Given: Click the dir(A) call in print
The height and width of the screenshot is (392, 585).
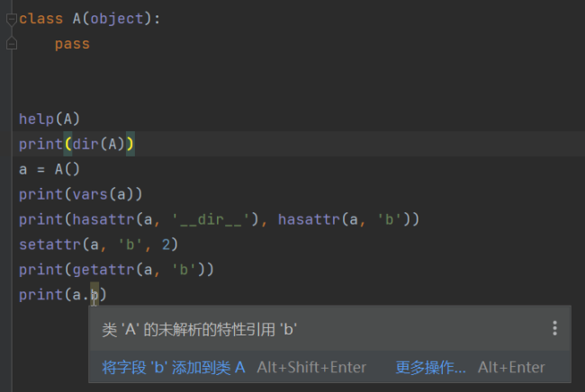Looking at the screenshot, I should [x=99, y=144].
